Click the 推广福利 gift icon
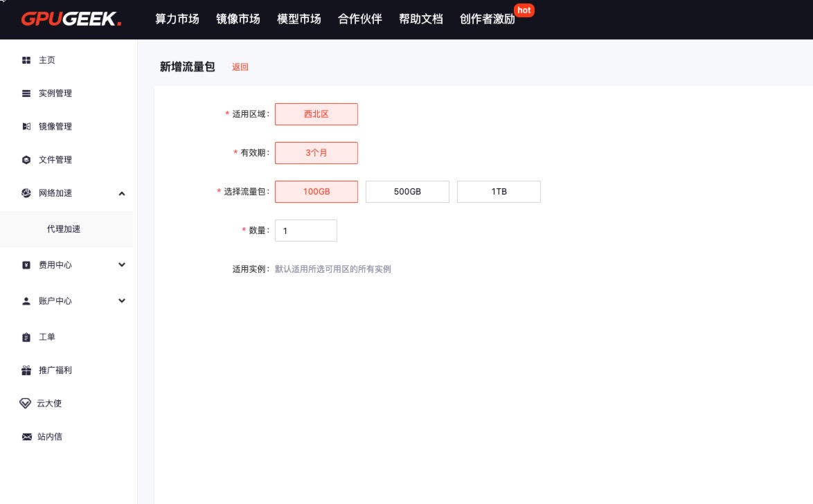 26,370
